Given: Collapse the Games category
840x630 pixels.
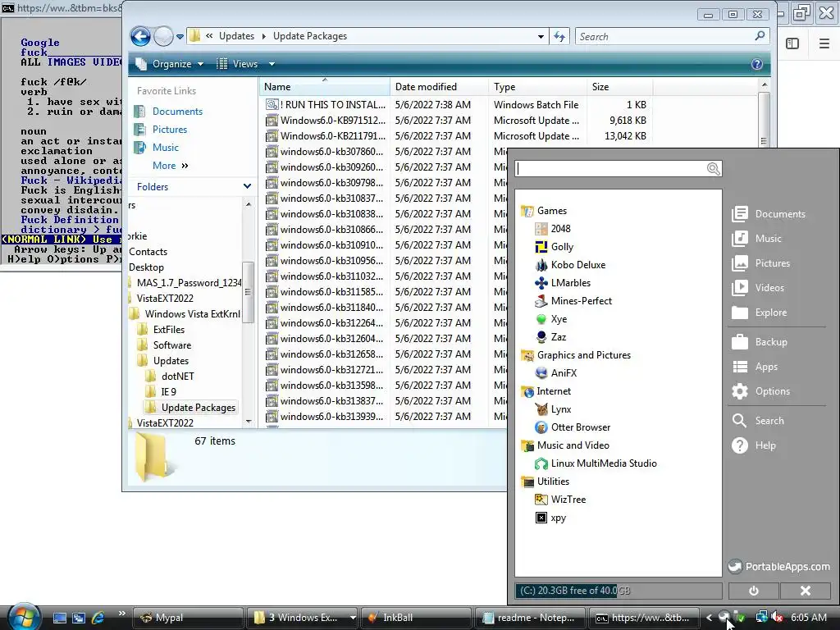Looking at the screenshot, I should point(545,211).
